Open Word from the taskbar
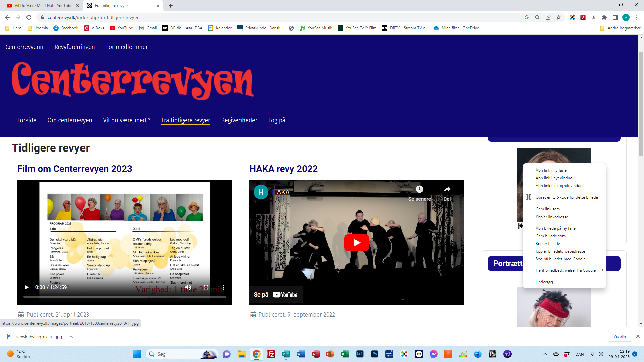 pyautogui.click(x=301, y=354)
